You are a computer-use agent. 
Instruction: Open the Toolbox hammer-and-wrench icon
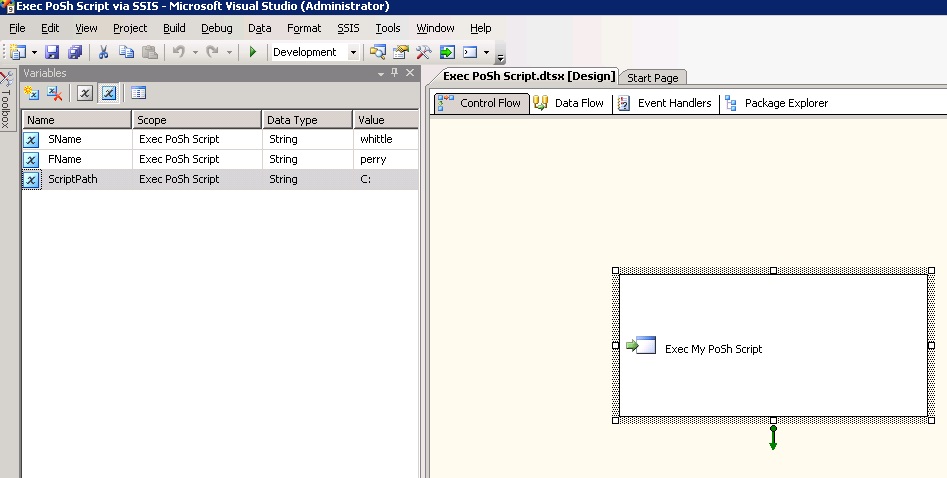pos(423,53)
